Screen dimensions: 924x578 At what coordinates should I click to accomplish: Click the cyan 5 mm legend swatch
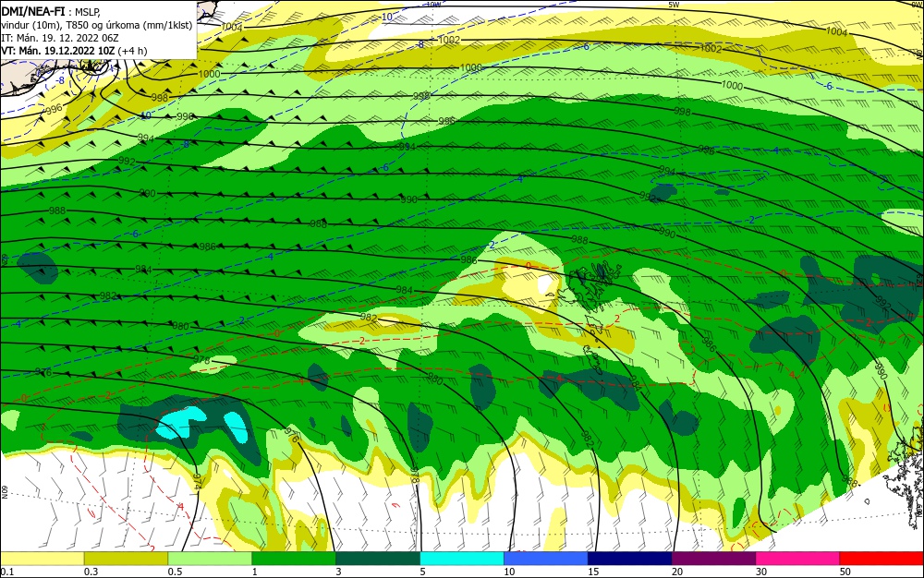[x=462, y=559]
